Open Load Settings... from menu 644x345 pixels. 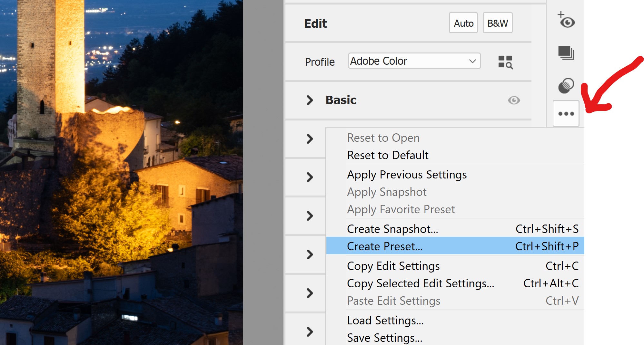[x=455, y=321]
